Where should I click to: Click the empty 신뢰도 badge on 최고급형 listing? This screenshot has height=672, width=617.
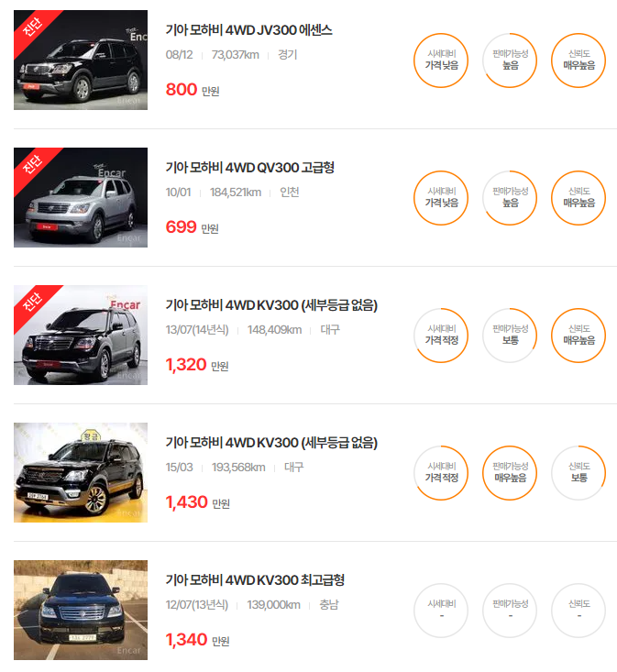coord(578,611)
